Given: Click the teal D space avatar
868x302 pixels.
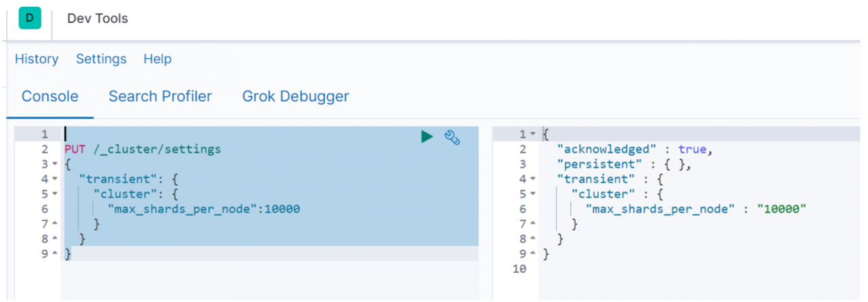Looking at the screenshot, I should (x=30, y=18).
